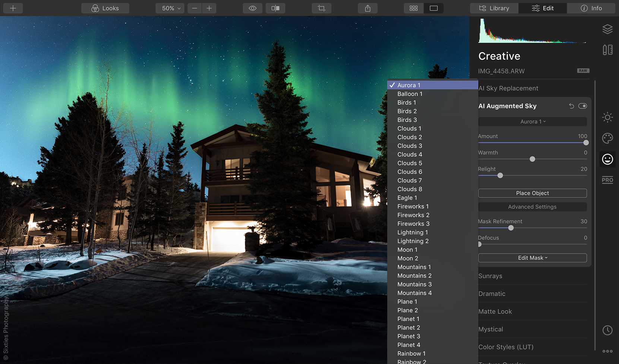
Task: Click the crop tool icon
Action: point(321,8)
